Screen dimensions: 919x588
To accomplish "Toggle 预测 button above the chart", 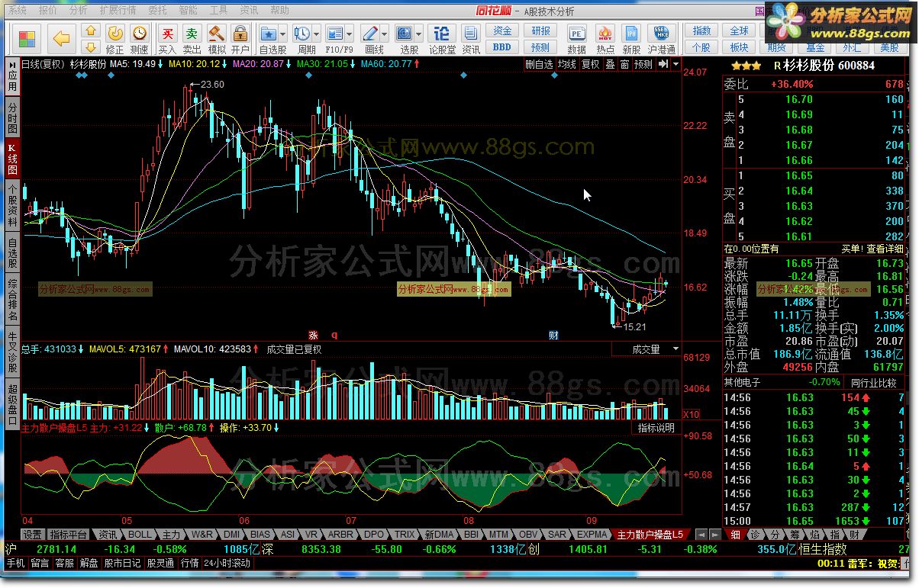I will click(x=643, y=65).
